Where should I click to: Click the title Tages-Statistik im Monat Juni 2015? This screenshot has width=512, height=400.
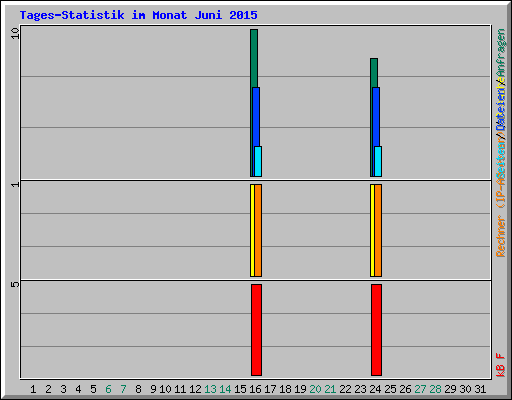pyautogui.click(x=138, y=15)
